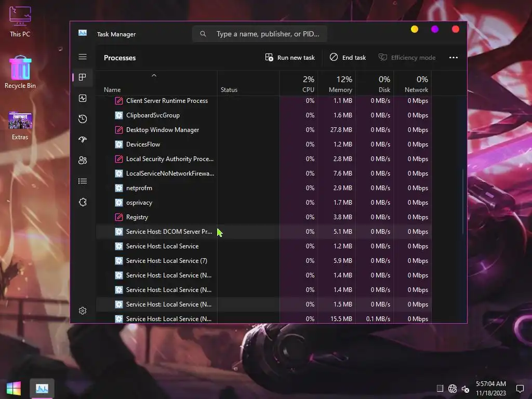Open This PC desktop icon
Viewport: 532px width, 399px height.
coord(20,21)
